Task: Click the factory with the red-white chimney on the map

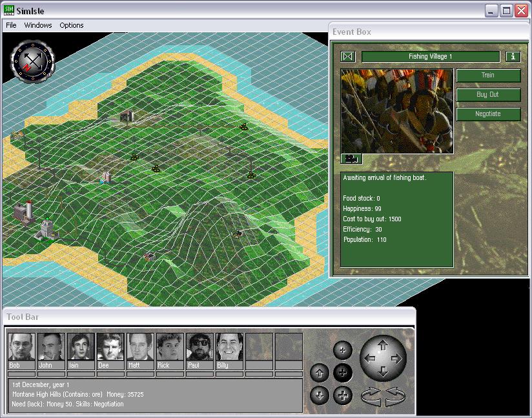Action: (24, 212)
